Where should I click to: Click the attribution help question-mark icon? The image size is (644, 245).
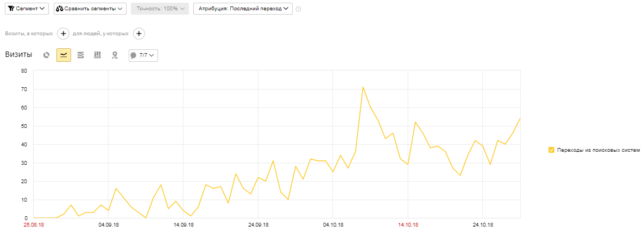pos(299,9)
